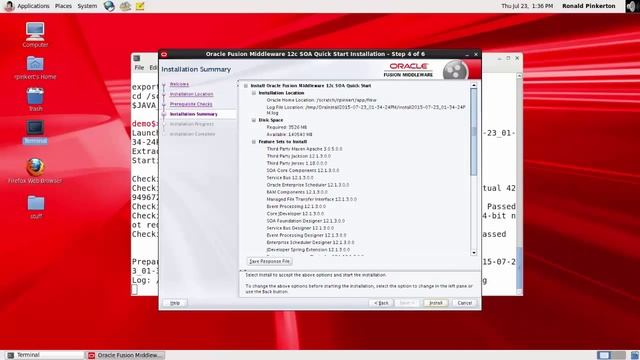This screenshot has height=360, width=640.
Task: Open the Places menu
Action: pos(63,6)
